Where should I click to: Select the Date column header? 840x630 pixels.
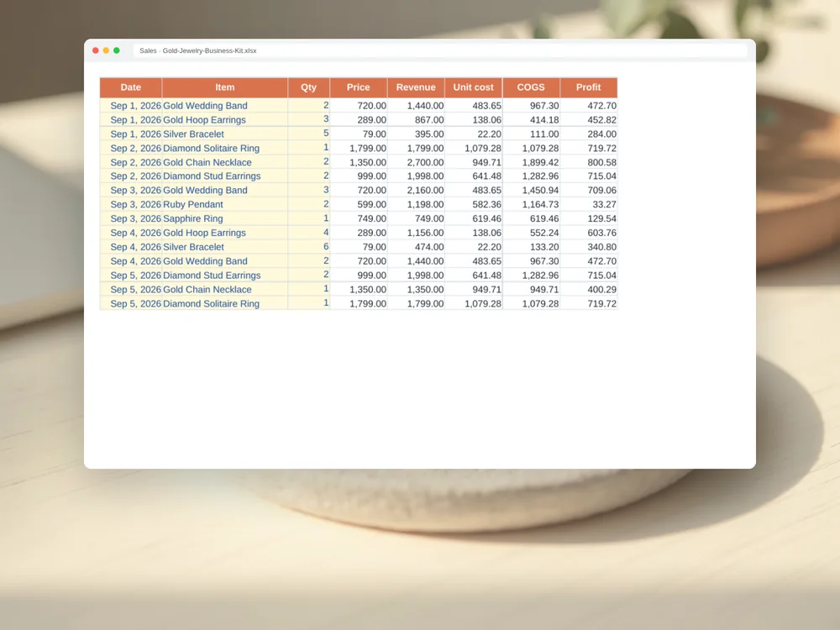[131, 87]
